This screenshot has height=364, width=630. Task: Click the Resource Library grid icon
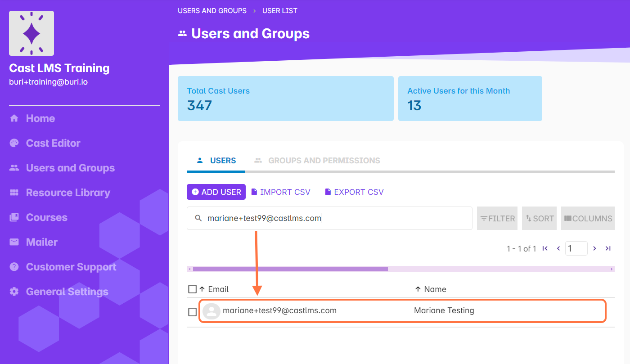point(14,193)
